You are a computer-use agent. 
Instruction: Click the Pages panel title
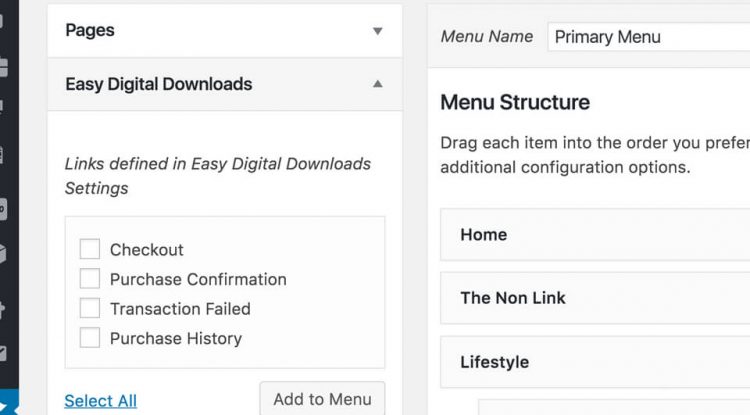(x=90, y=31)
